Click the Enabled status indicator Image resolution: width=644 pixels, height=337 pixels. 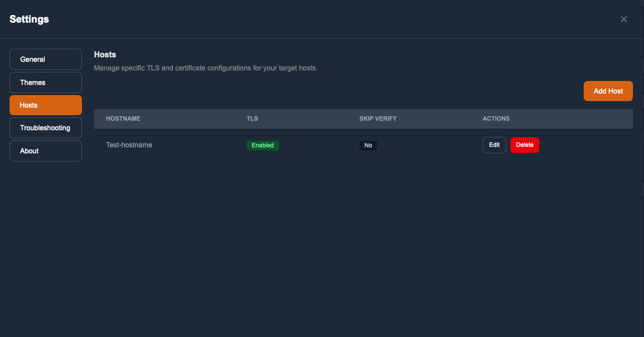point(262,145)
